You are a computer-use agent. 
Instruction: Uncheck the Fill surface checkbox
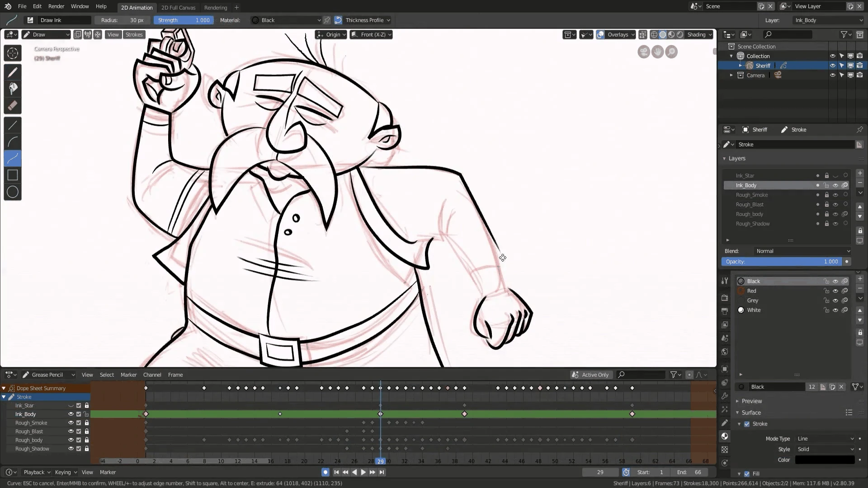click(747, 474)
